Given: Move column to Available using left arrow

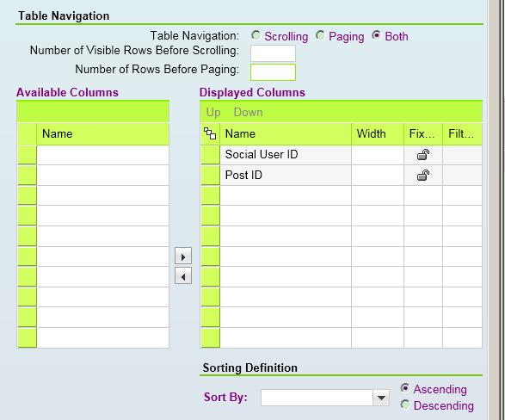Looking at the screenshot, I should click(183, 275).
